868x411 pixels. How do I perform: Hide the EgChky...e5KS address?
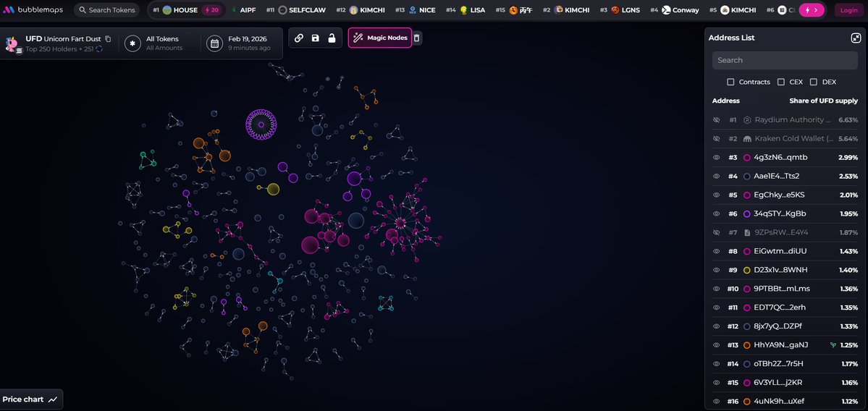tap(716, 195)
